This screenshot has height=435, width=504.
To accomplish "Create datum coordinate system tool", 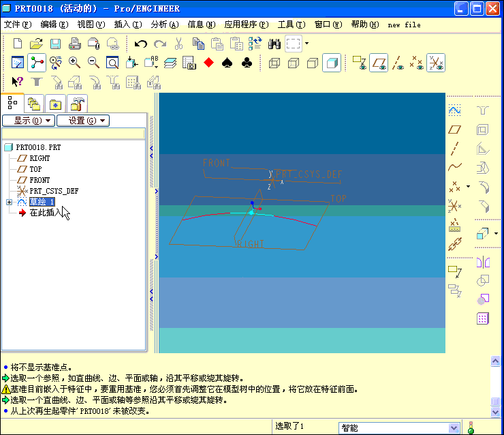I will pos(454,206).
